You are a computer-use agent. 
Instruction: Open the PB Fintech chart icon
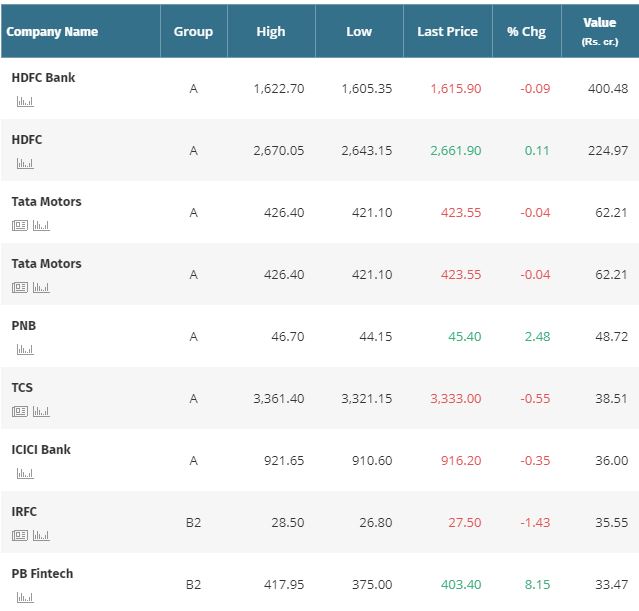(x=25, y=598)
